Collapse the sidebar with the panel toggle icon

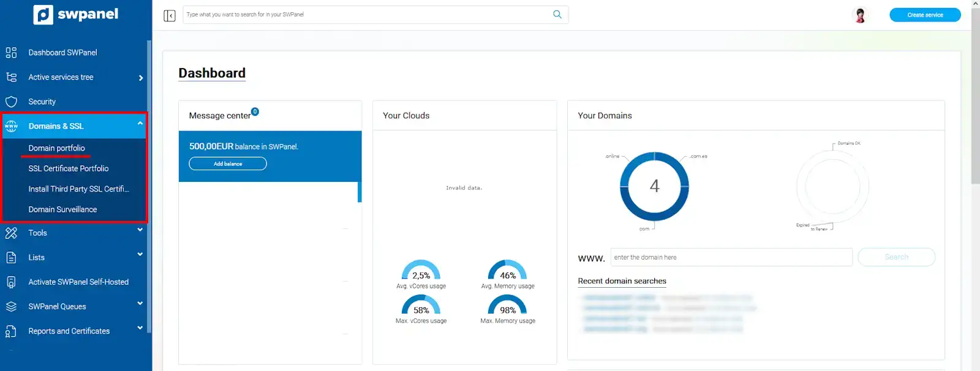[170, 15]
